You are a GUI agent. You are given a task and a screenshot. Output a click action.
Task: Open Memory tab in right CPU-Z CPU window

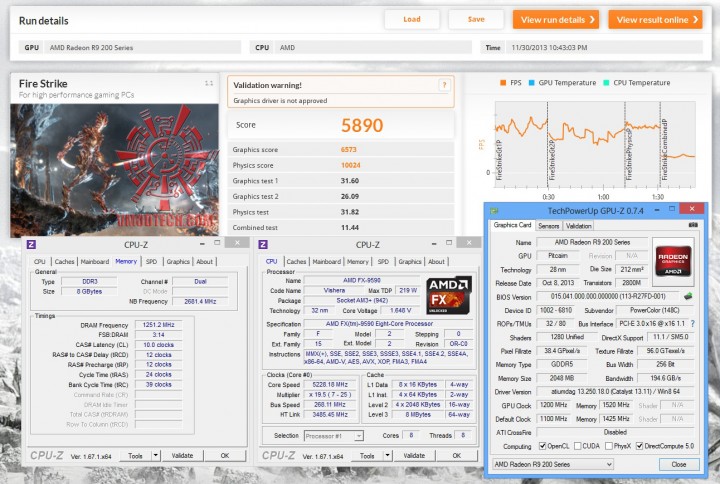[x=358, y=261]
